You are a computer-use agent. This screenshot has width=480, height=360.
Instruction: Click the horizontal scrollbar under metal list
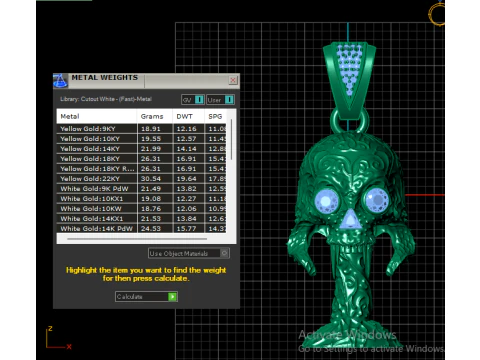tap(137, 239)
